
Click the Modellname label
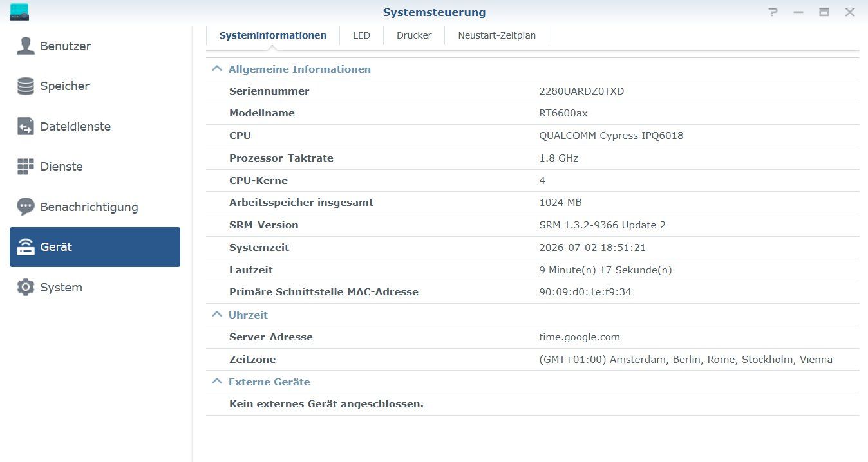[x=262, y=113]
